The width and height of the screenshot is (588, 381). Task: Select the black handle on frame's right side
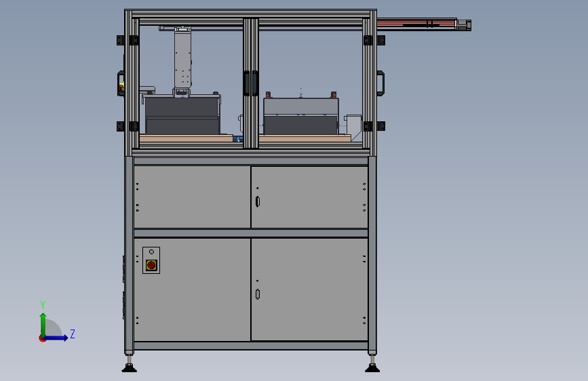380,83
